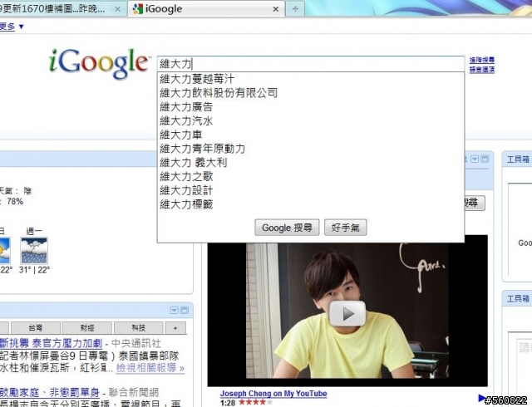The height and width of the screenshot is (407, 532).
Task: Select suggestion 維大力汽水
Action: tap(310, 120)
